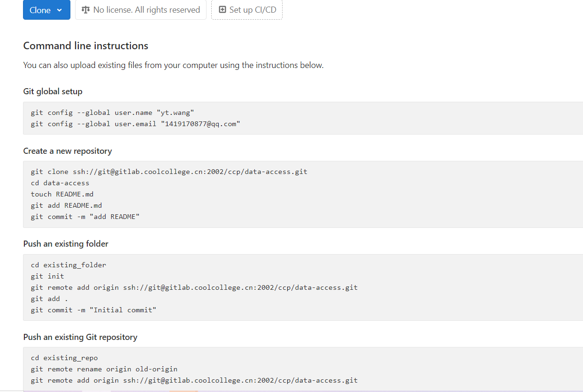
Task: Click the git clone ssh command line
Action: coord(169,172)
